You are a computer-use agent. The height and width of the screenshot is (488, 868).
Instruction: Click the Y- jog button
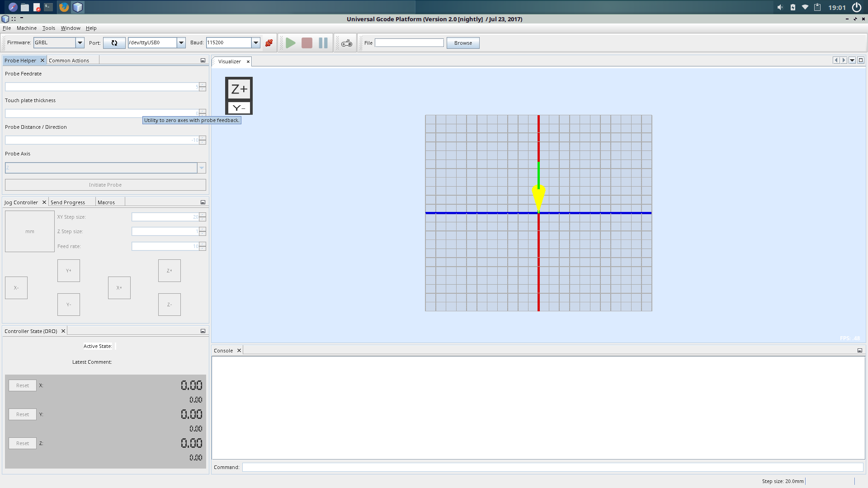(x=69, y=305)
